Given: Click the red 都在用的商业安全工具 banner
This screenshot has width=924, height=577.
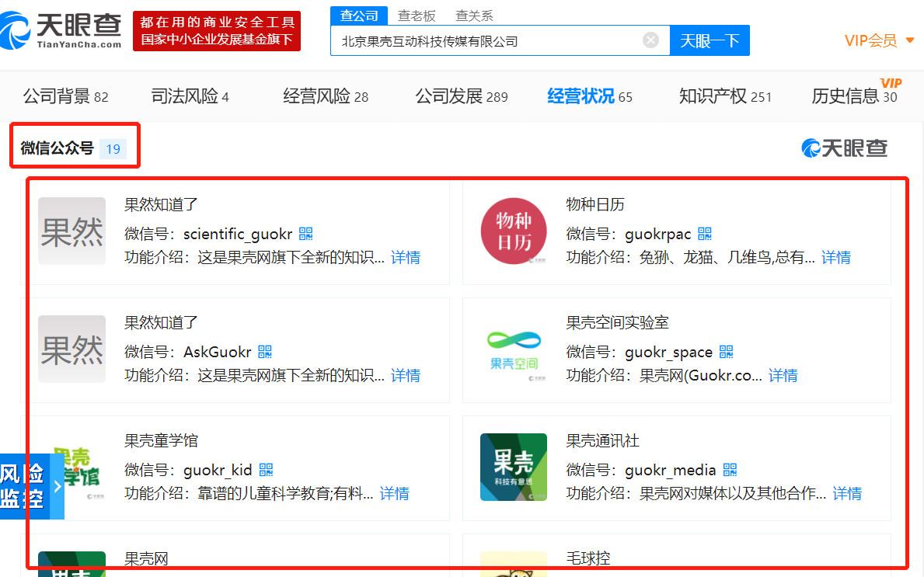Looking at the screenshot, I should click(217, 30).
